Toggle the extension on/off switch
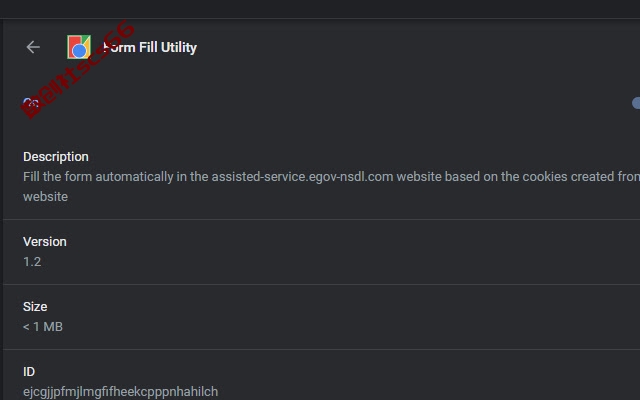Screen dimensions: 640x400 click(636, 103)
